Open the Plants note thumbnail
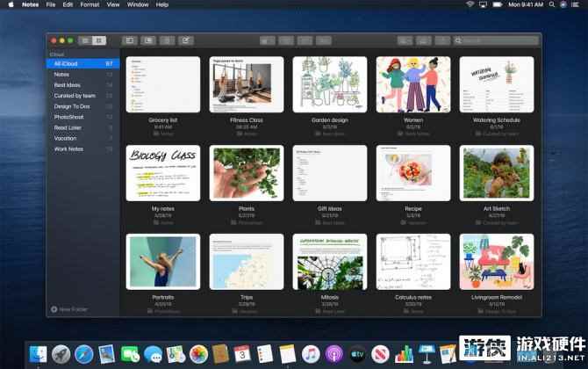 pos(247,173)
